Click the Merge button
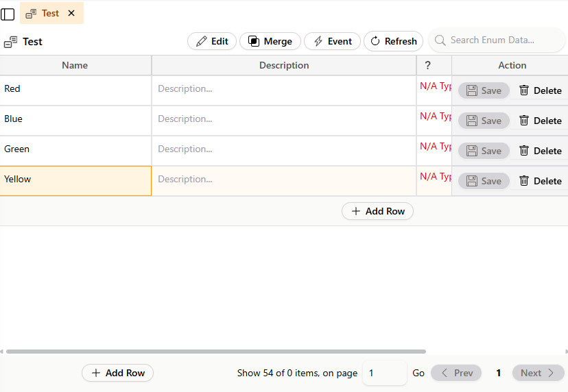568x392 pixels. click(270, 41)
